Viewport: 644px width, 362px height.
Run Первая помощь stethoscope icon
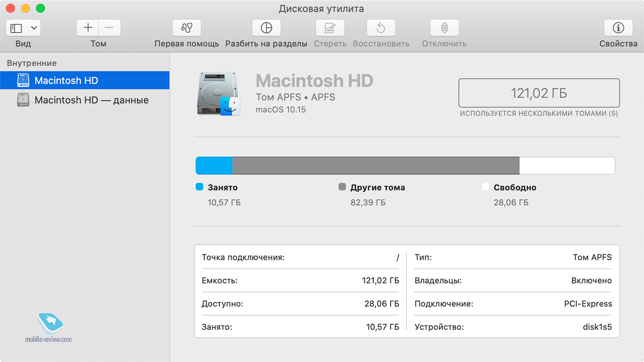(x=187, y=28)
